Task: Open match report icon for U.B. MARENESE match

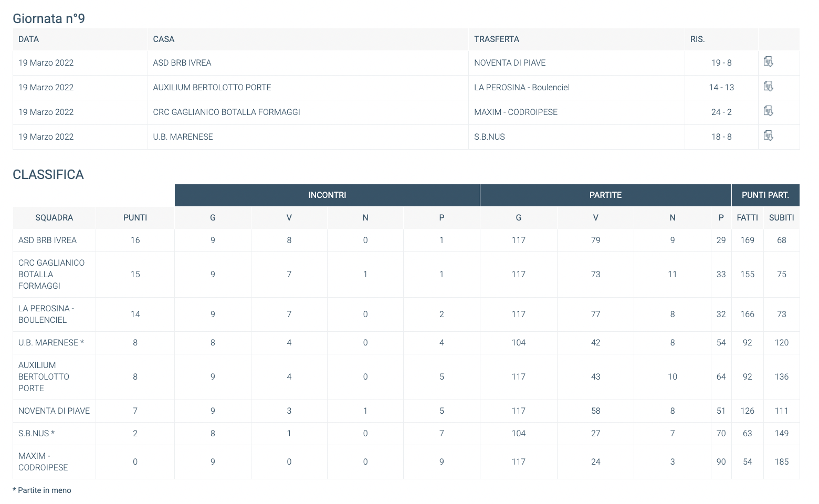Action: [x=768, y=136]
